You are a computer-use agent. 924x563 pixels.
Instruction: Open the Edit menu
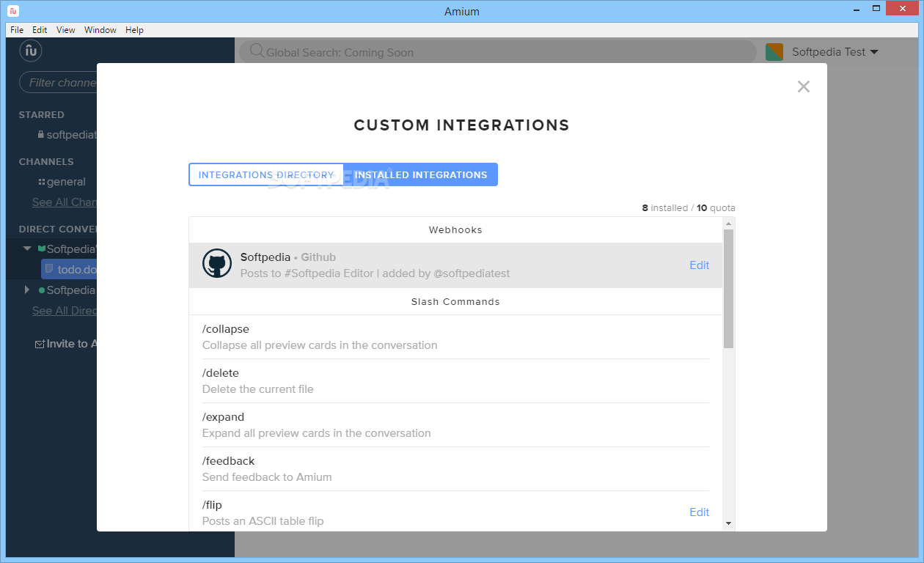click(x=40, y=30)
